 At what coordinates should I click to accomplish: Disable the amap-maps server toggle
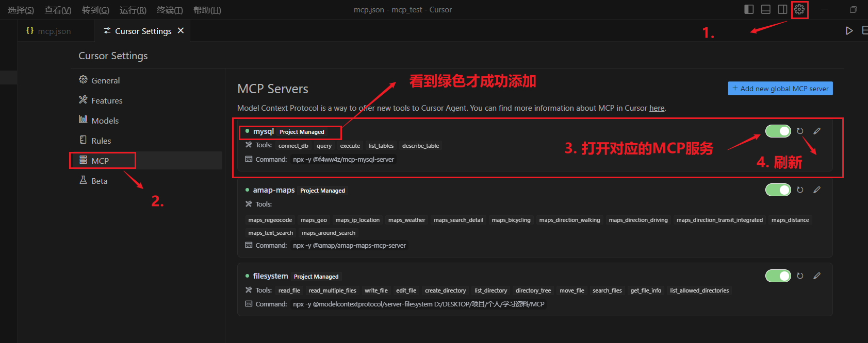click(778, 190)
